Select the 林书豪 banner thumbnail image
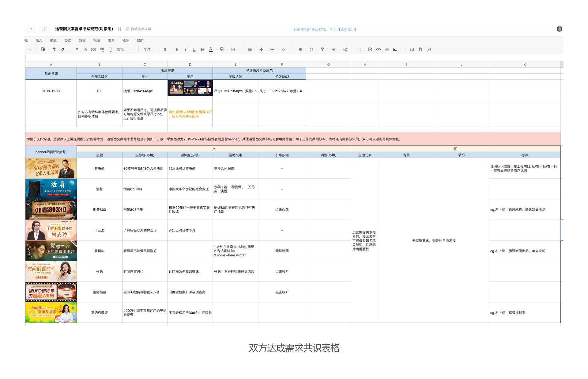 (x=51, y=168)
